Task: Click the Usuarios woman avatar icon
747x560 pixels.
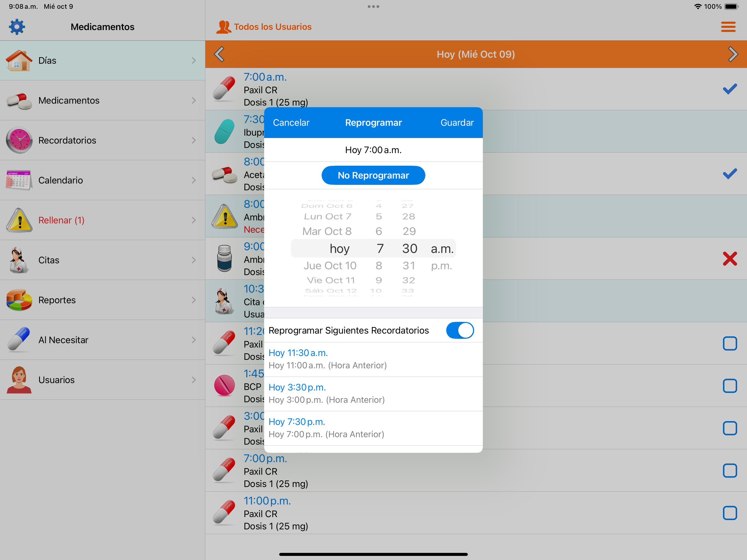Action: point(19,380)
